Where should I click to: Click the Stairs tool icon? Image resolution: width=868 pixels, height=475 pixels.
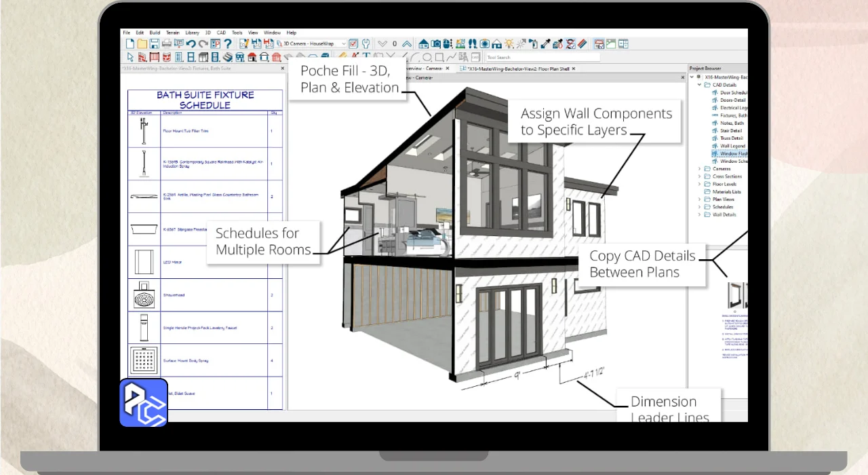228,57
